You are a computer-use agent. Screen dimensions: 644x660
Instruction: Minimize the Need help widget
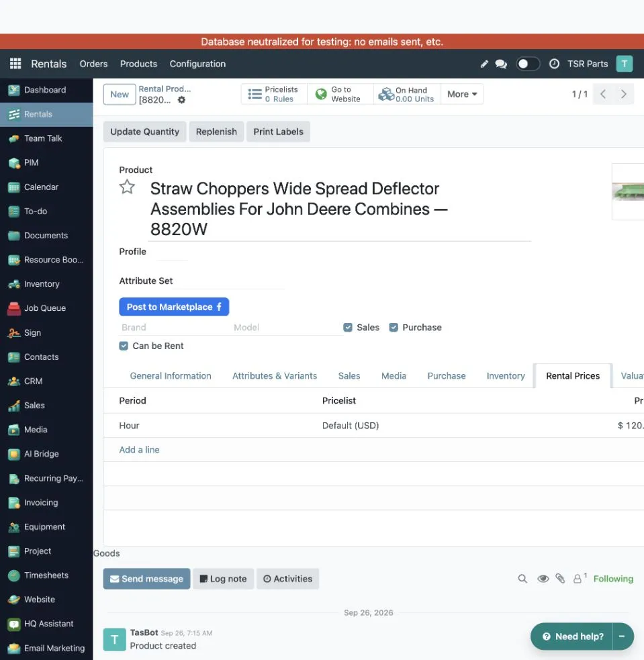[x=622, y=637]
